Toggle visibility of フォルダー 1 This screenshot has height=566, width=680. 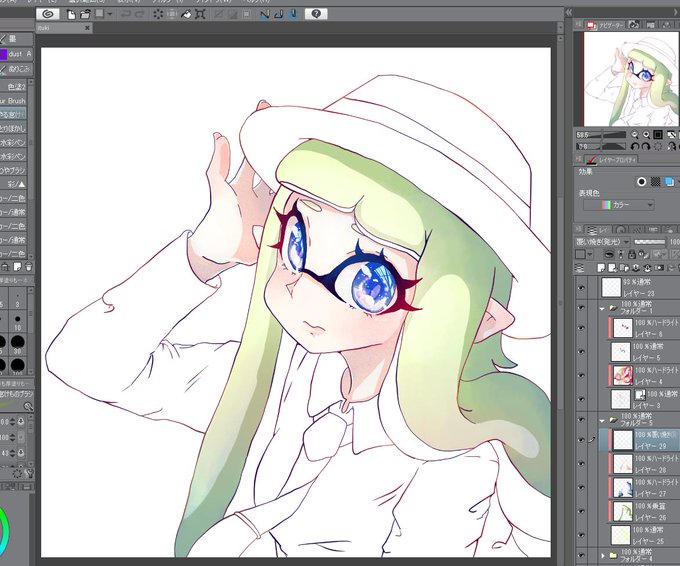coord(582,308)
